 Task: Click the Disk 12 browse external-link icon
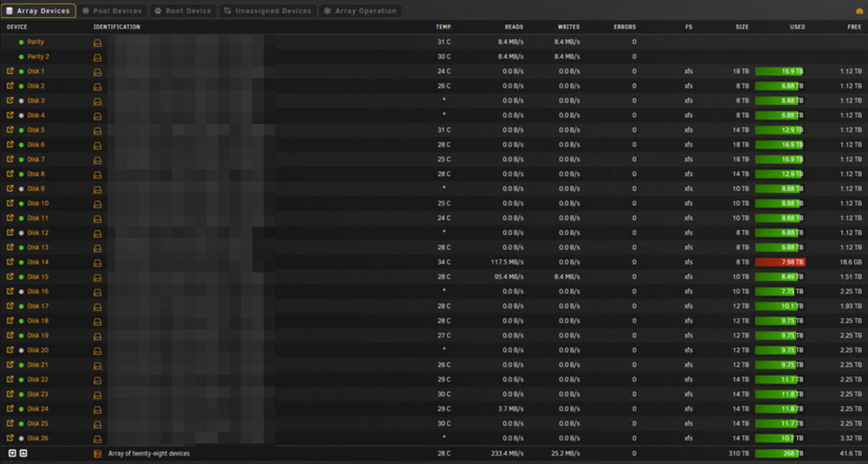coord(10,232)
